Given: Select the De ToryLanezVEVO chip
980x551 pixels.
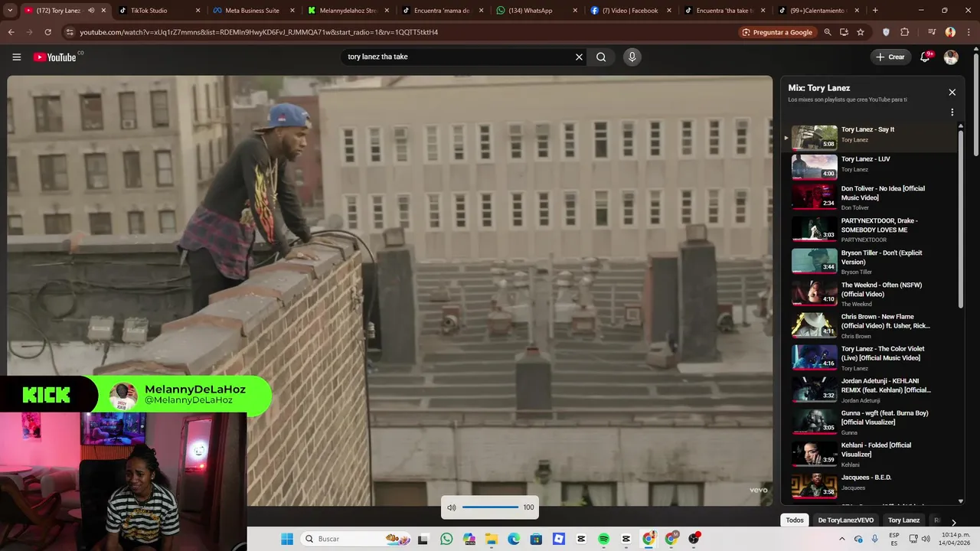Looking at the screenshot, I should (x=845, y=520).
